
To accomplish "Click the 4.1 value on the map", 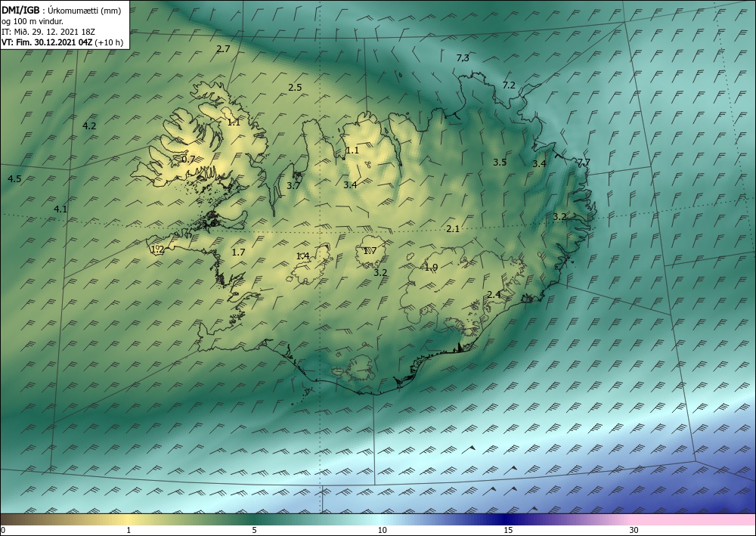I will point(60,209).
